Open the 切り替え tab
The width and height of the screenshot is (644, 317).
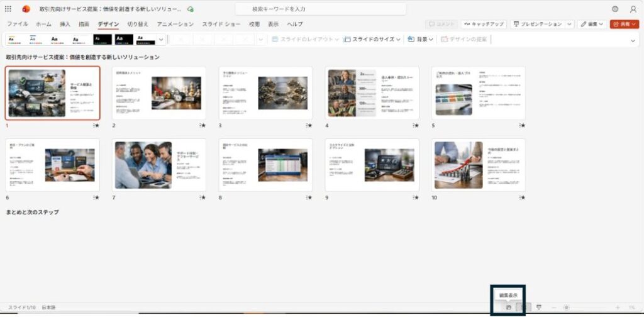tap(138, 24)
